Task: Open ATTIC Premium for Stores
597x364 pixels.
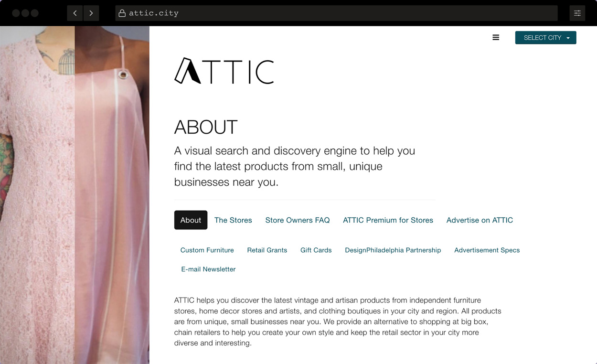Action: click(388, 220)
